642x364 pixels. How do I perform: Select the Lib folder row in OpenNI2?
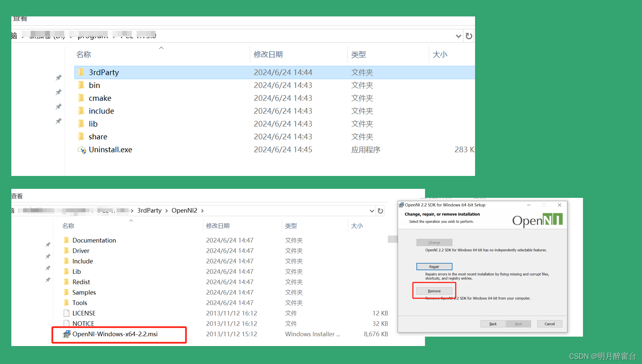pyautogui.click(x=225, y=271)
